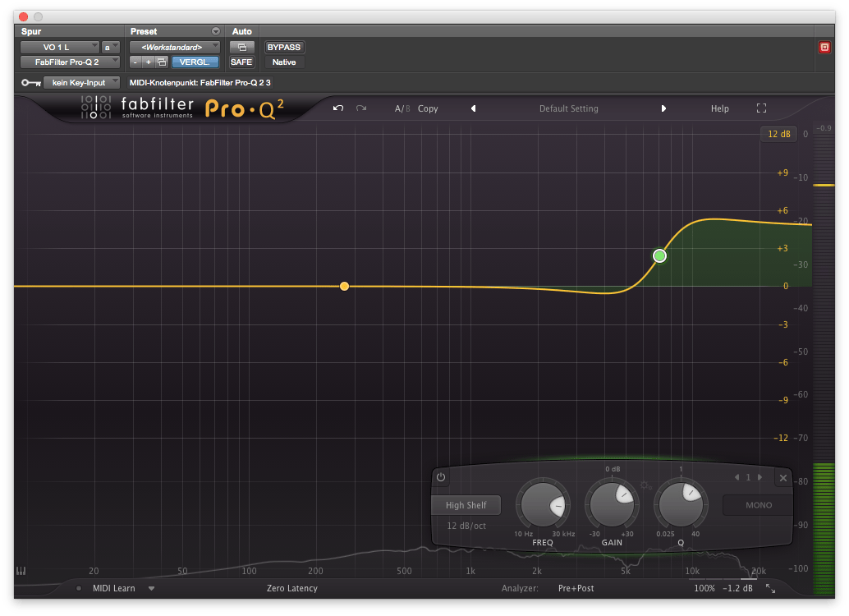
Task: Click the piano display icon bottom-left
Action: click(21, 571)
